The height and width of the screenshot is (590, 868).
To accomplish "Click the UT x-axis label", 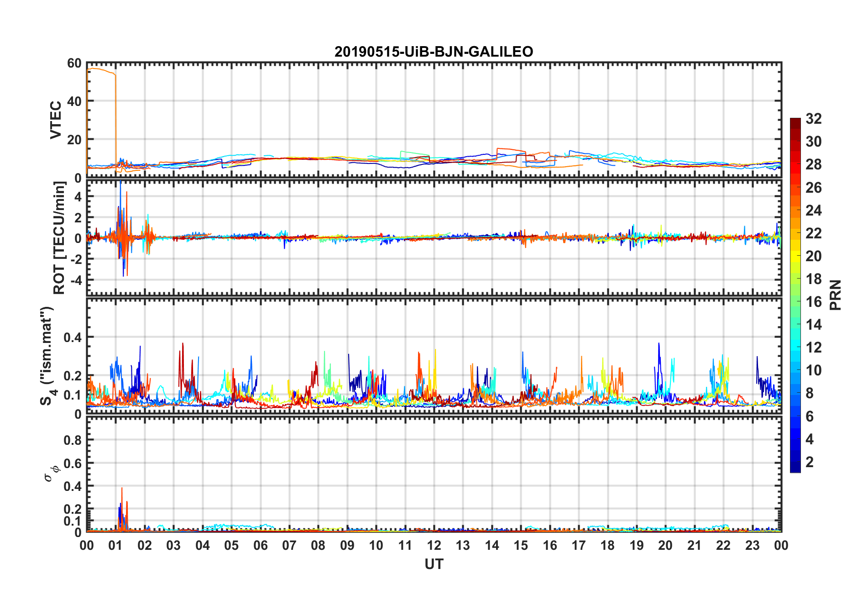I will coord(434,564).
